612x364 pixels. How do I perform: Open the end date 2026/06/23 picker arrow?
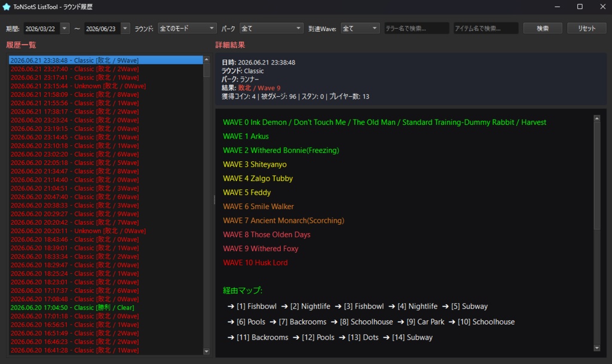(x=126, y=29)
